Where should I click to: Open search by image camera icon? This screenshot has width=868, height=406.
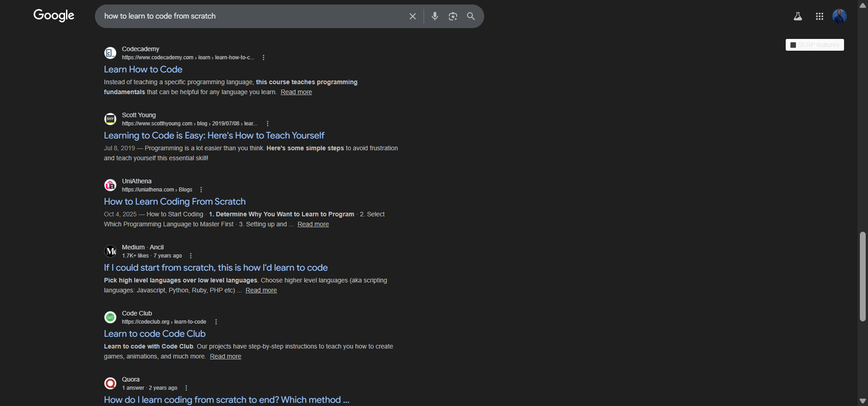pyautogui.click(x=453, y=16)
